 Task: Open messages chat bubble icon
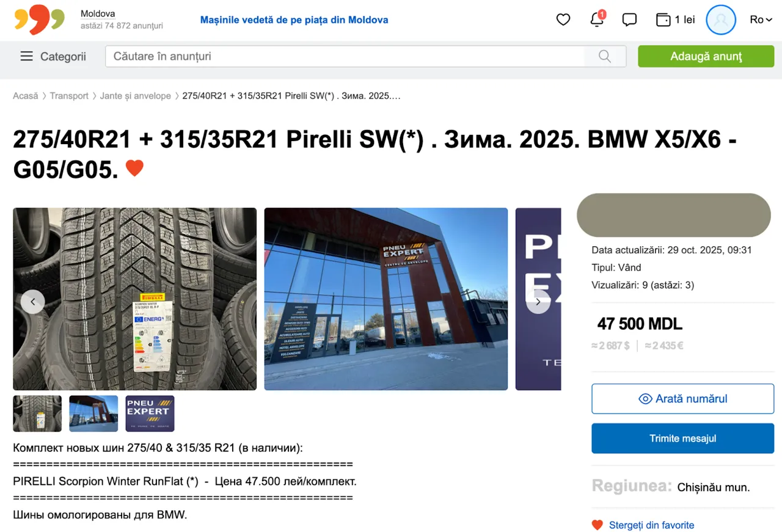[x=629, y=20]
